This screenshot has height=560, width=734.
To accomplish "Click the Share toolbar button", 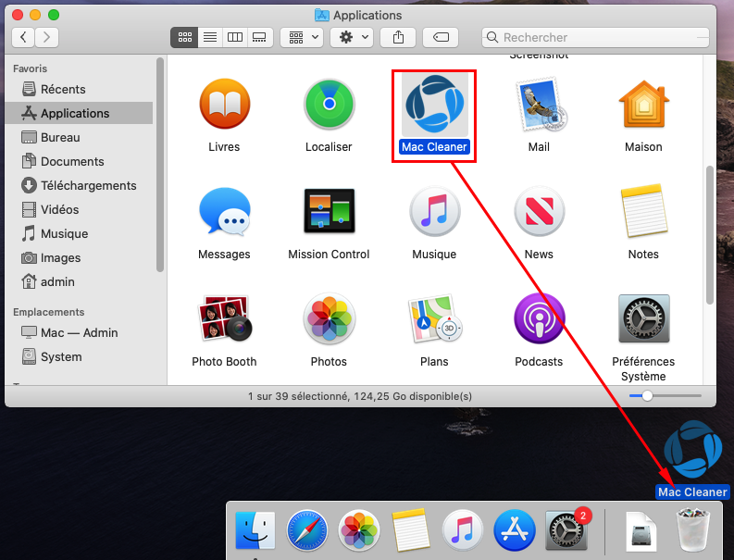I will point(398,37).
